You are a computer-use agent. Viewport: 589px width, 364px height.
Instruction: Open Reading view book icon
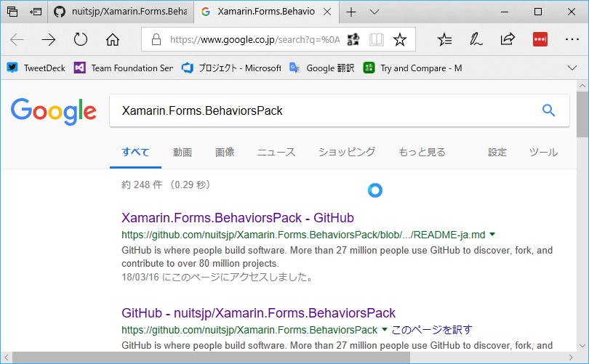tap(377, 39)
